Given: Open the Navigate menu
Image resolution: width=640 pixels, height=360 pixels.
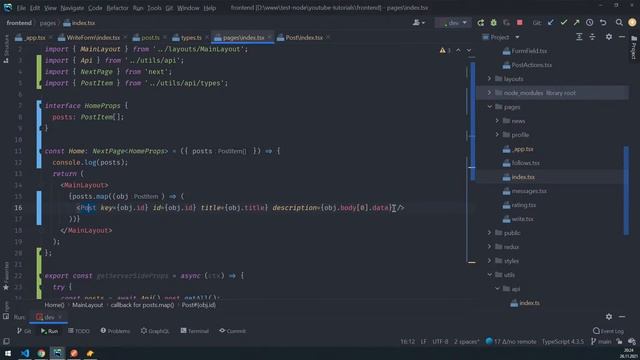Looking at the screenshot, I should (72, 8).
